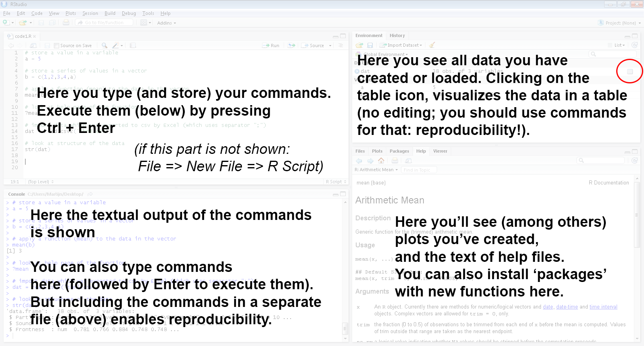Screen dimensions: 644x346
Task: Click the Help pane search box
Action: coord(600,160)
